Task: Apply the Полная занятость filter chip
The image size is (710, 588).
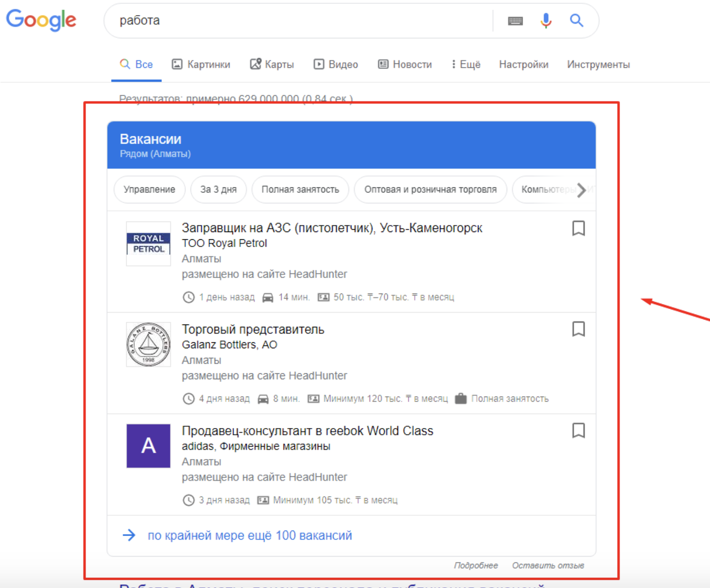Action: [300, 189]
